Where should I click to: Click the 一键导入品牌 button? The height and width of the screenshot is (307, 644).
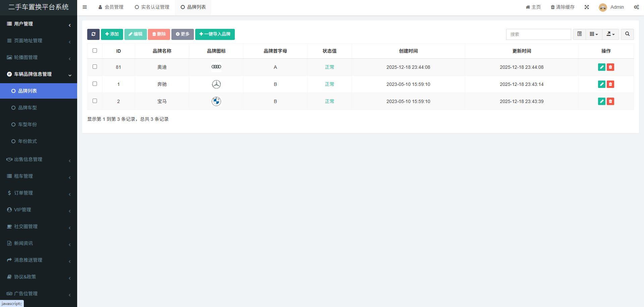tap(215, 34)
